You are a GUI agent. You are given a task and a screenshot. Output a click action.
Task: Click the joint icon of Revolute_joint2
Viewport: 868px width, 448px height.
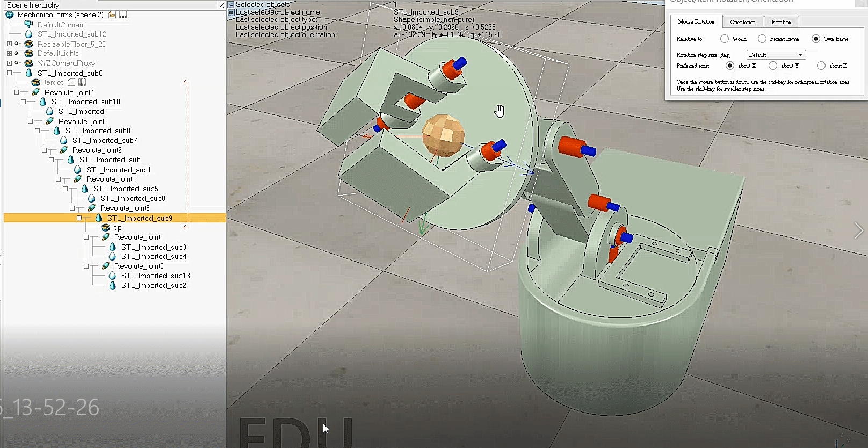pyautogui.click(x=64, y=150)
